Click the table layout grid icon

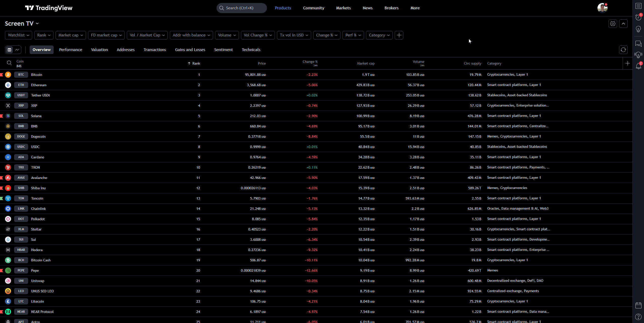click(x=10, y=50)
